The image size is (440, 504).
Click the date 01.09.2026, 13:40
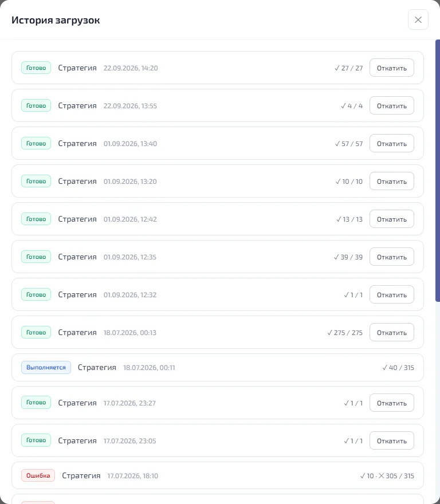coord(130,144)
